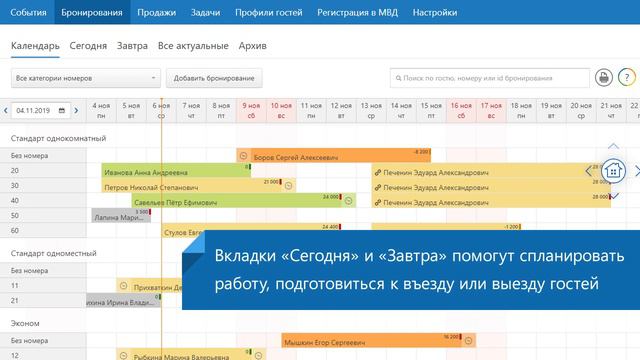Expand Все категории номеров dropdown

coord(86,78)
